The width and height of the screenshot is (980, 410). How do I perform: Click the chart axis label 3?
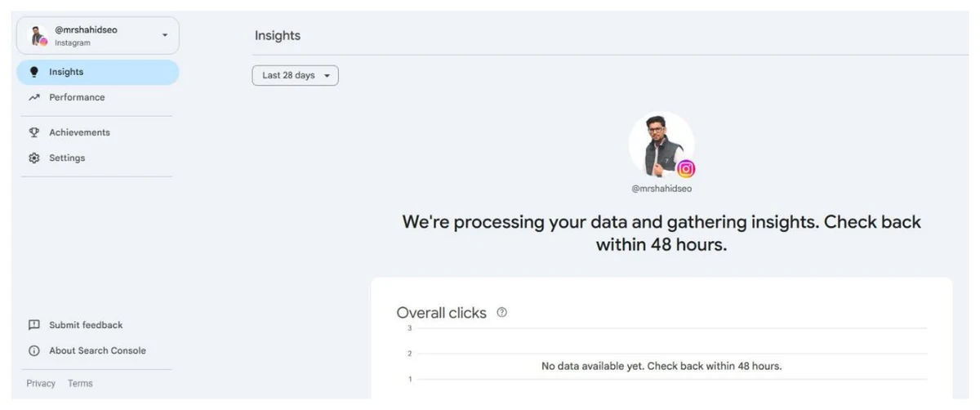pyautogui.click(x=409, y=328)
